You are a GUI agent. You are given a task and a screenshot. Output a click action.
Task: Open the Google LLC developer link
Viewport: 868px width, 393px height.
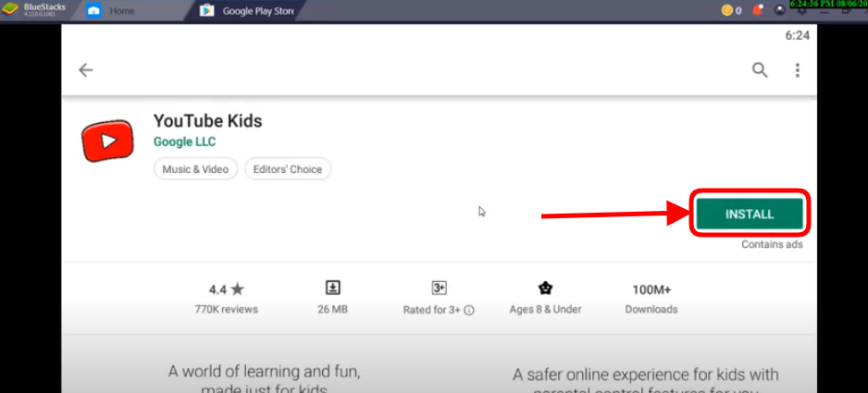click(x=184, y=141)
